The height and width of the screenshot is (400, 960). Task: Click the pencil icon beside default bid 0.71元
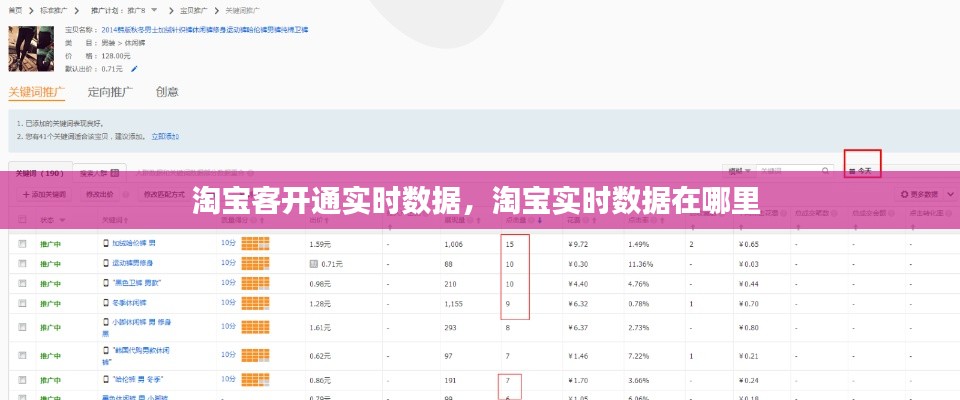point(134,69)
